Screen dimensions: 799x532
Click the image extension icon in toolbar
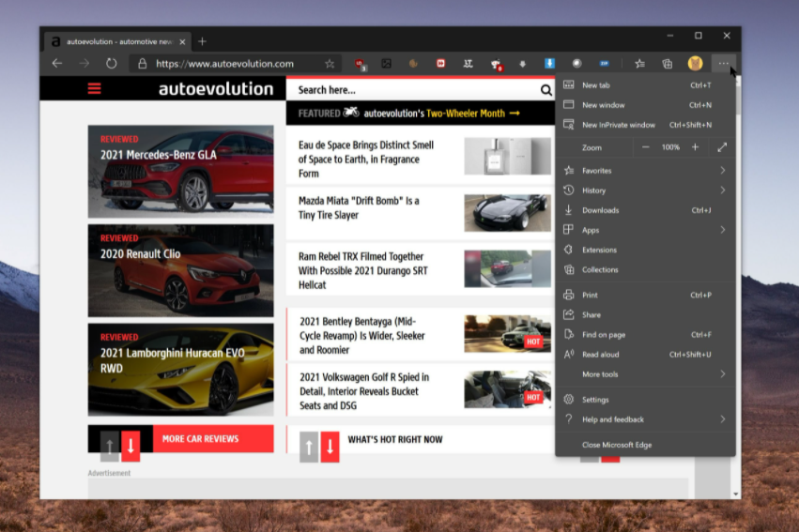click(386, 64)
